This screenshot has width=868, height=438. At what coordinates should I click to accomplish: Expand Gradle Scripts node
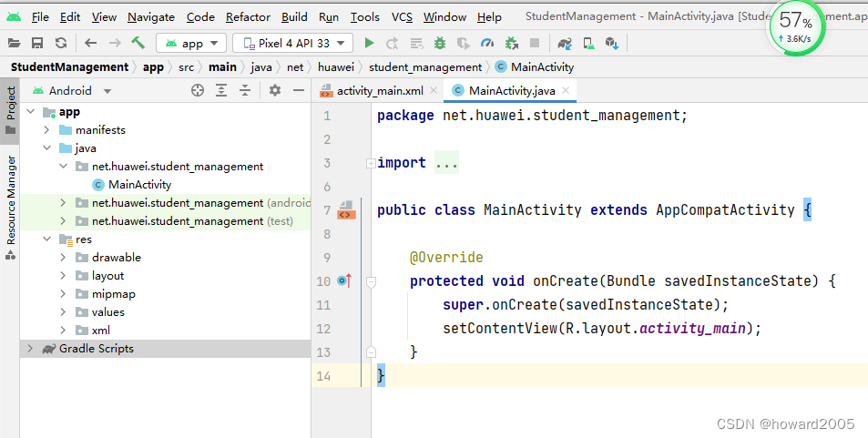(x=30, y=348)
